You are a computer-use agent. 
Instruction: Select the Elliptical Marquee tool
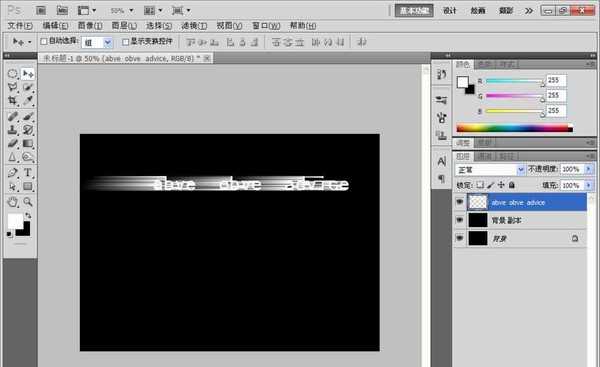click(12, 73)
